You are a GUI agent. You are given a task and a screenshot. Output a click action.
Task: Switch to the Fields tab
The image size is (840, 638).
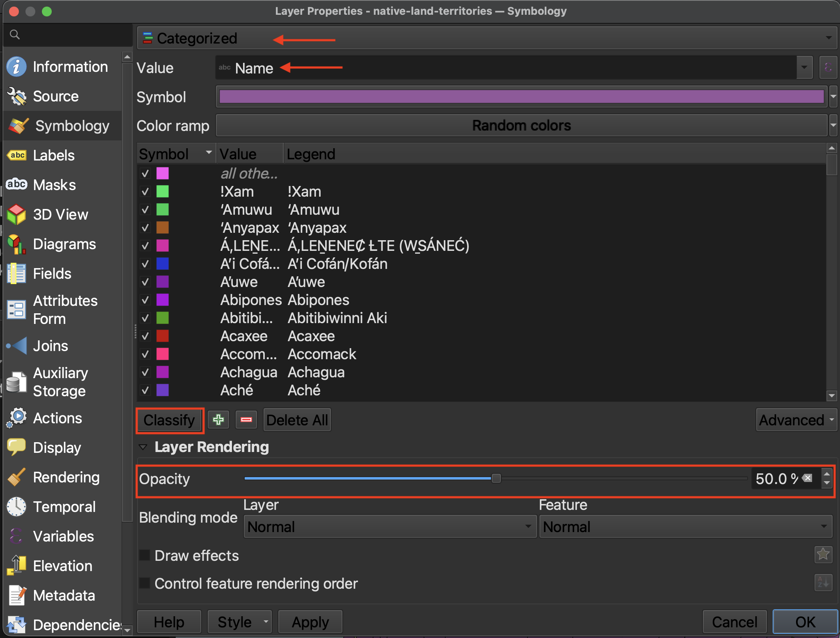point(52,273)
